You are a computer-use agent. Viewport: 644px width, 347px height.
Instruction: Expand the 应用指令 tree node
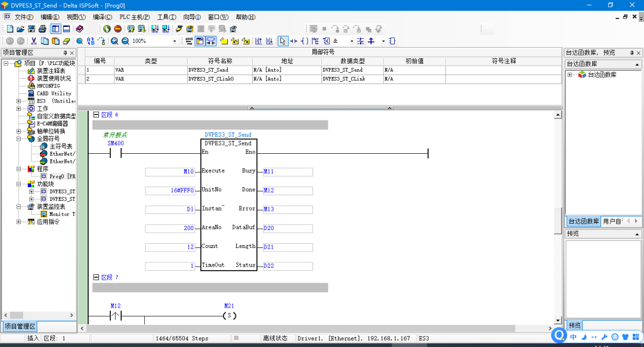tap(18, 222)
